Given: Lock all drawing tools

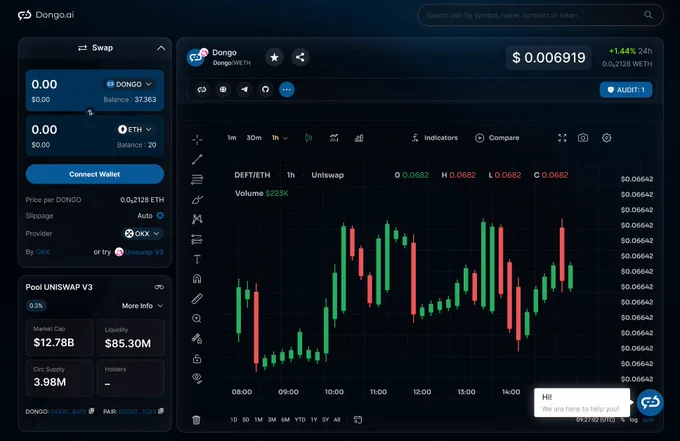Looking at the screenshot, I should coord(197,359).
